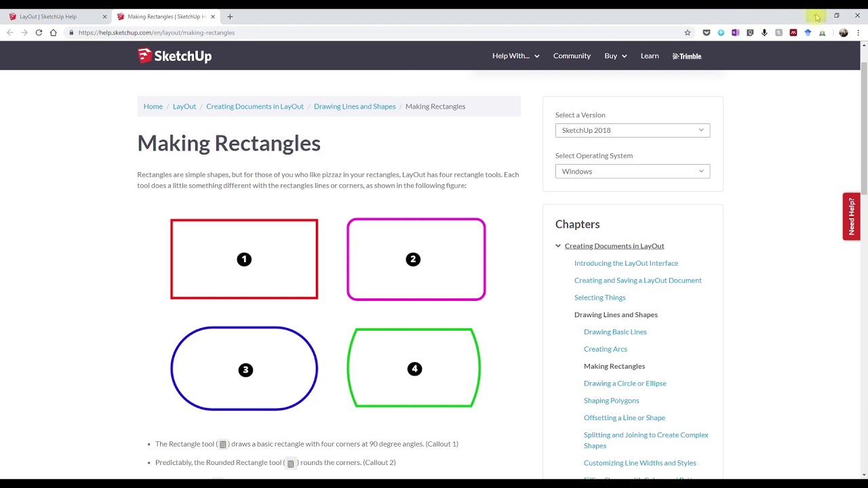Close the Making Rectangles tab

(213, 16)
